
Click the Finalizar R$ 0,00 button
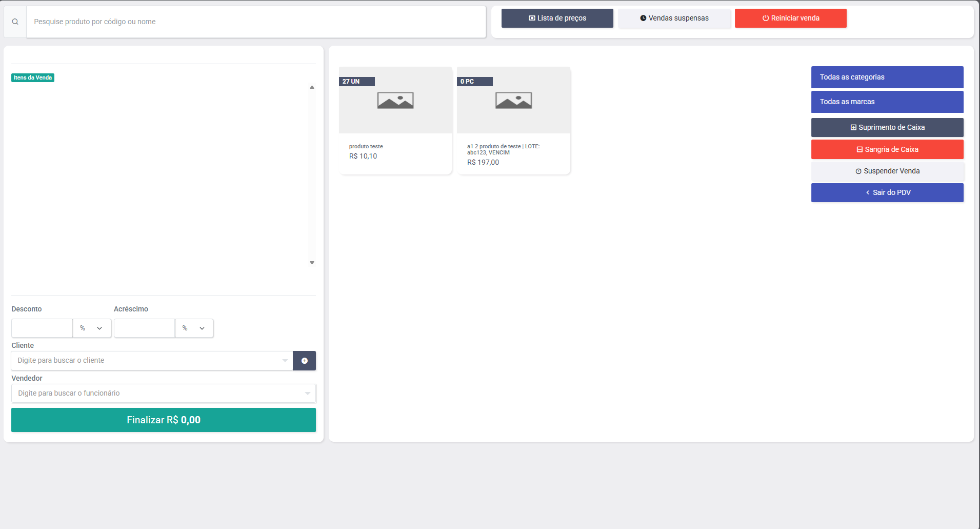[163, 420]
